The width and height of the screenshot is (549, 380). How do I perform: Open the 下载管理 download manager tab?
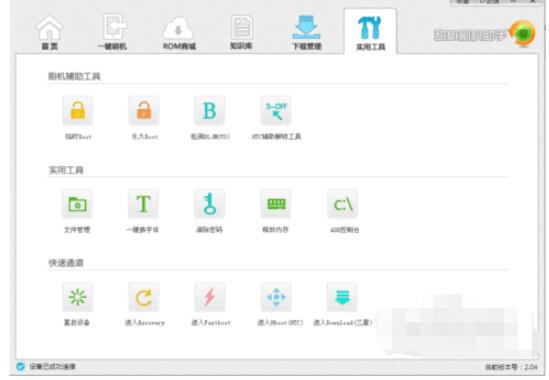(x=307, y=33)
